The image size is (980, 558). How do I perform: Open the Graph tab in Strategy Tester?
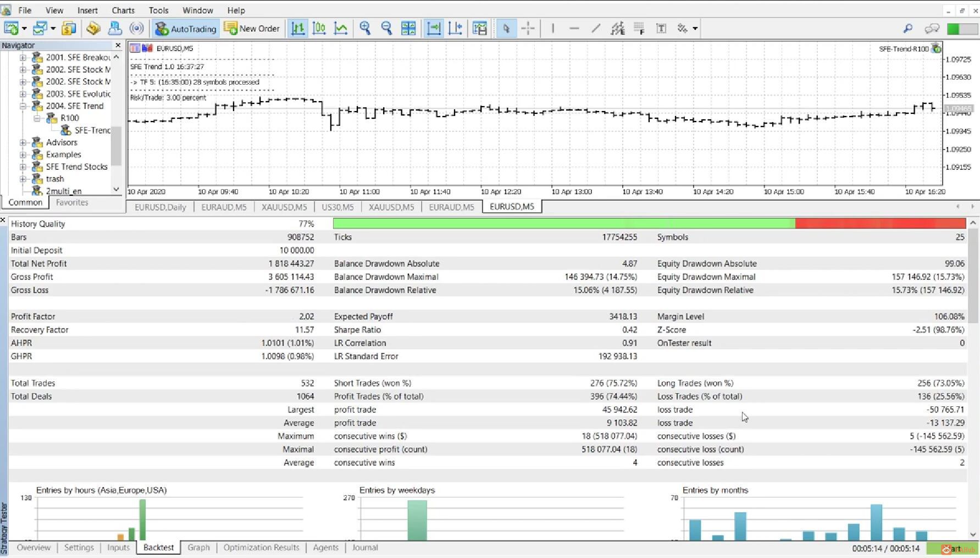coord(198,548)
